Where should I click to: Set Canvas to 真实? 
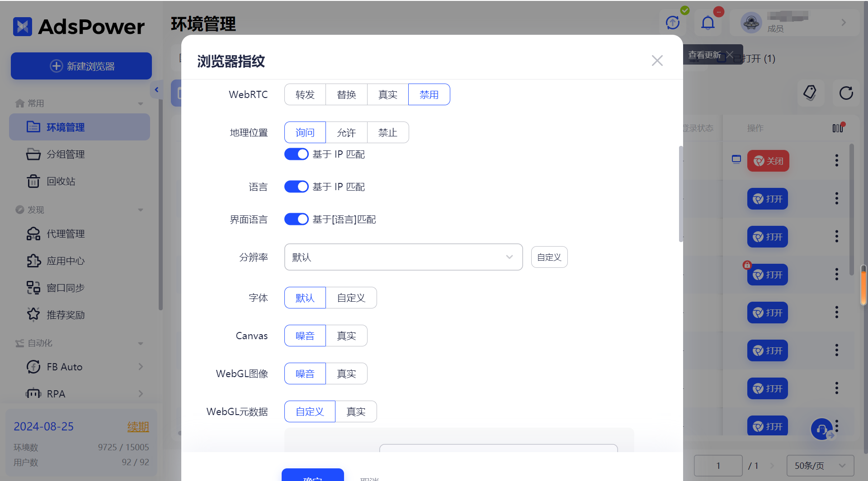point(346,336)
